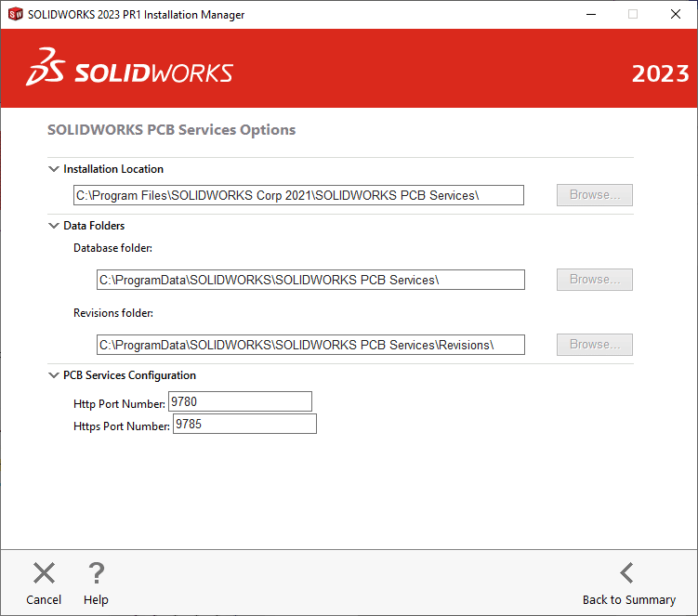
Task: Focus the Revisions folder path field
Action: (310, 345)
